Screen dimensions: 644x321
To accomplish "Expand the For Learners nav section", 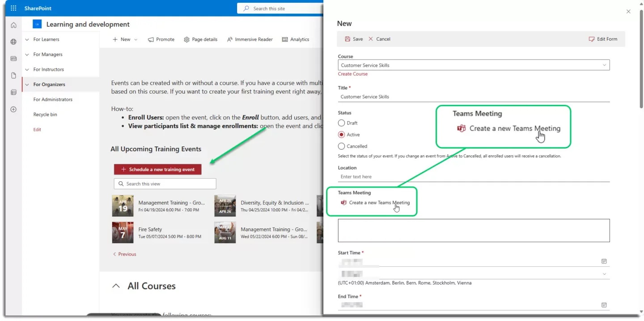I will (27, 39).
